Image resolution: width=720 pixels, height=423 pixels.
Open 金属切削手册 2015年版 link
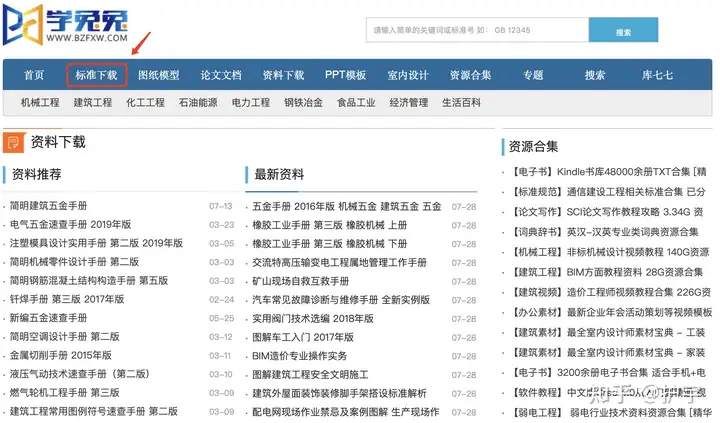click(61, 355)
